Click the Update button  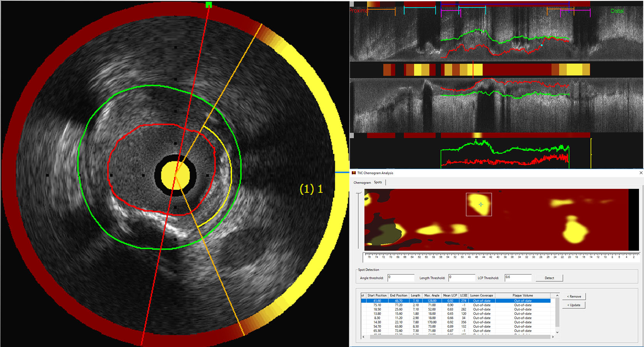tap(574, 305)
